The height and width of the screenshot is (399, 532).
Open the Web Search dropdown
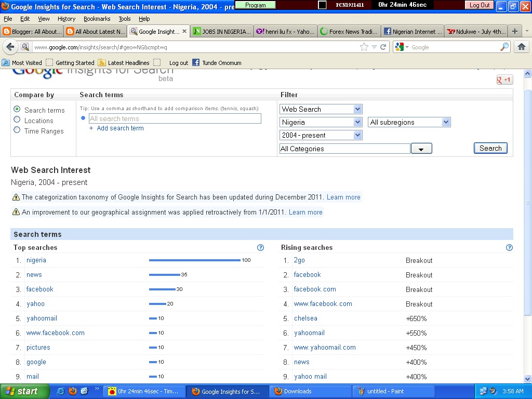tap(321, 109)
